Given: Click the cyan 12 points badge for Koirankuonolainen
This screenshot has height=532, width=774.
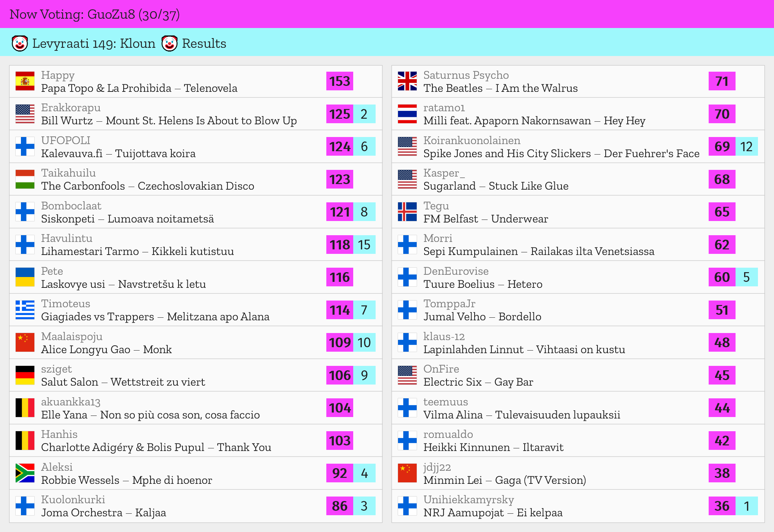Looking at the screenshot, I should [746, 146].
